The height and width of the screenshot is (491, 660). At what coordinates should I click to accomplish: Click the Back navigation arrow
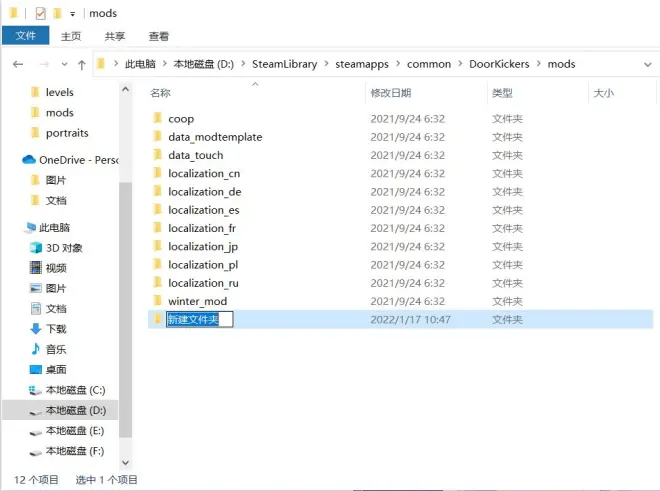18,64
